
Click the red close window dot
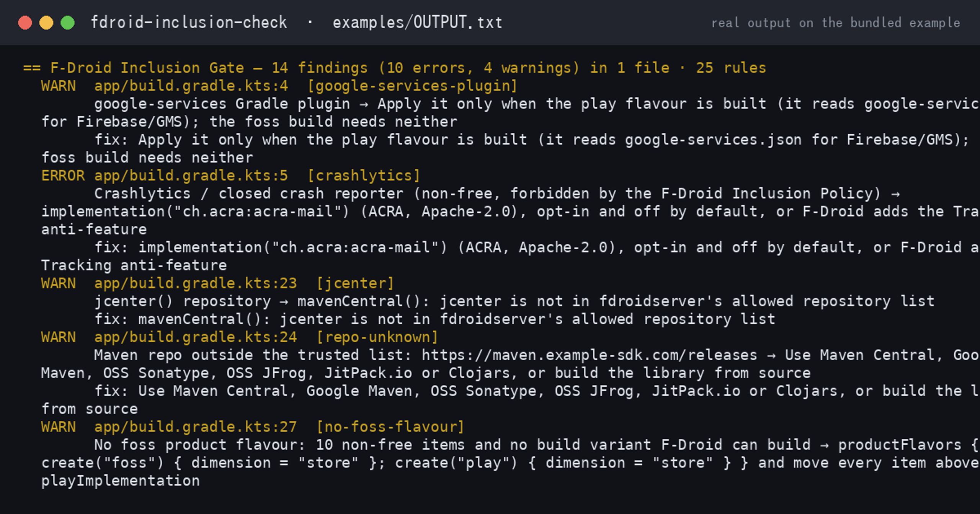pyautogui.click(x=25, y=23)
